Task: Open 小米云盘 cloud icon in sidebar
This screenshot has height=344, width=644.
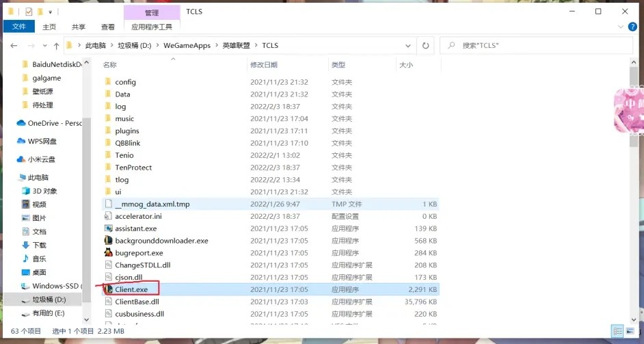Action: 21,159
